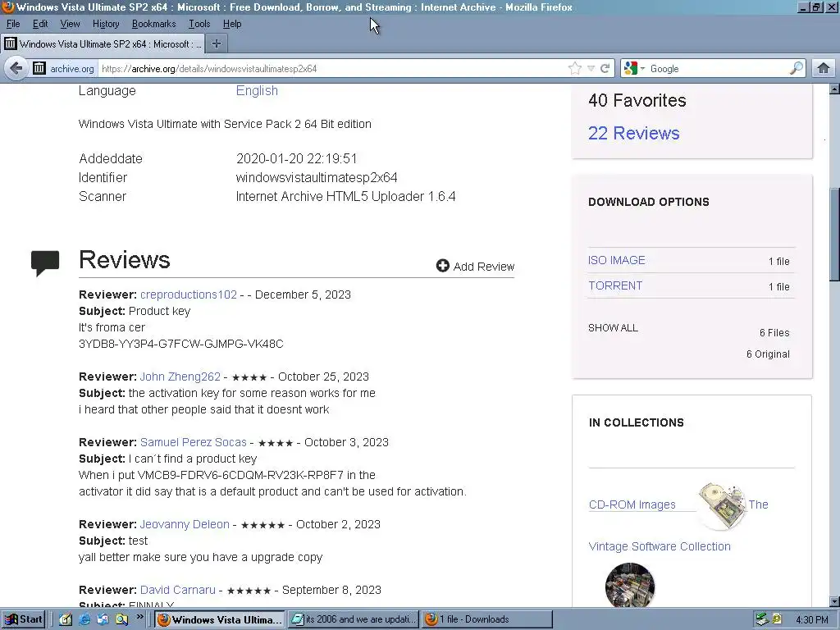Image resolution: width=840 pixels, height=630 pixels.
Task: Click the quick launch search folder icon
Action: point(121,619)
